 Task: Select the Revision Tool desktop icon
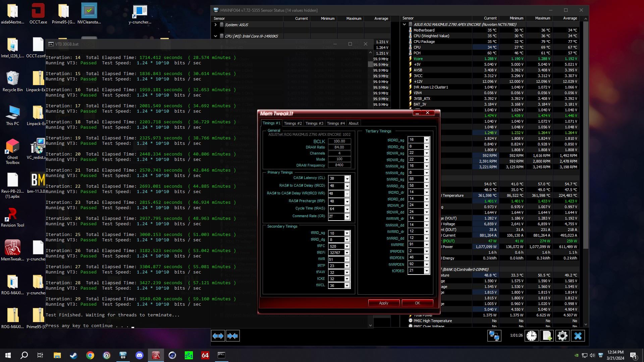pos(13,217)
